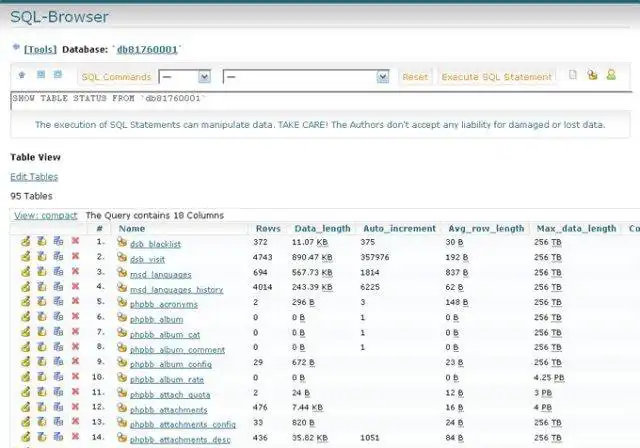Click the Edit Tables link
This screenshot has height=448, width=640.
coord(34,177)
